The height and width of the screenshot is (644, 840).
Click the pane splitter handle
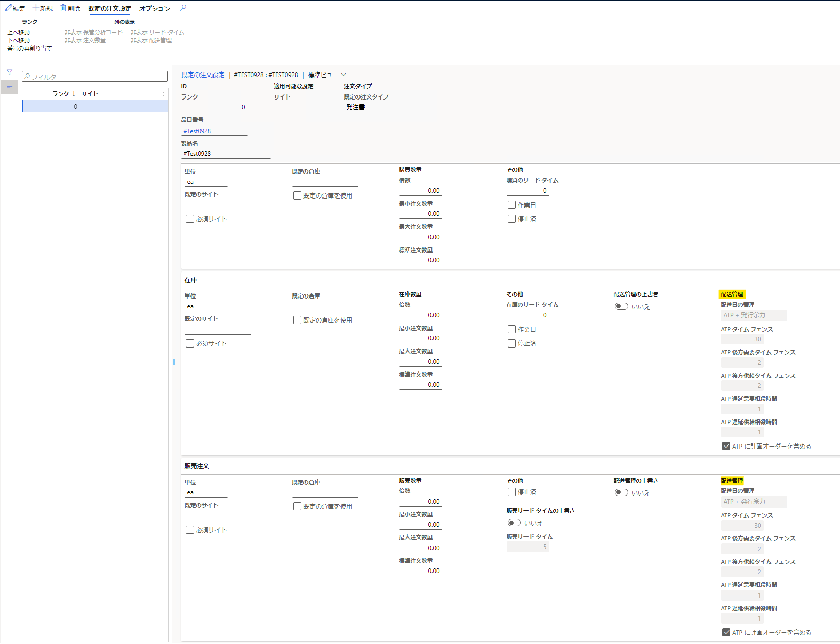click(x=174, y=362)
